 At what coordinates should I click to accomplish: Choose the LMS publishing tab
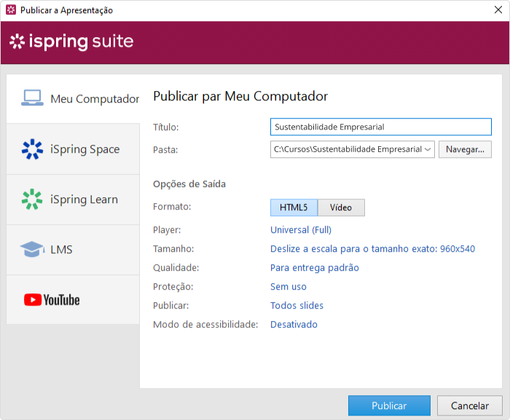click(73, 250)
